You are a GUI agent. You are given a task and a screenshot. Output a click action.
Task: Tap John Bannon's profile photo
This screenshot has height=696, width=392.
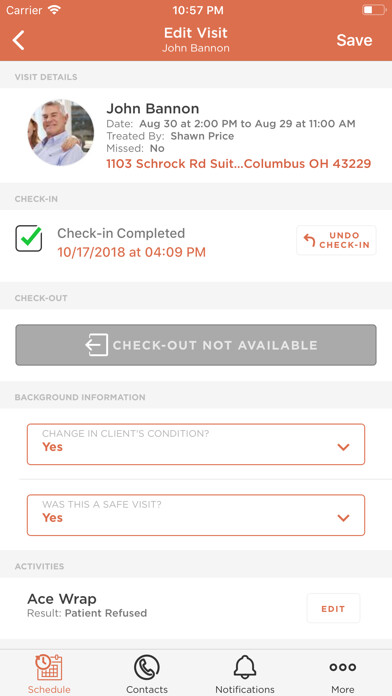(60, 132)
